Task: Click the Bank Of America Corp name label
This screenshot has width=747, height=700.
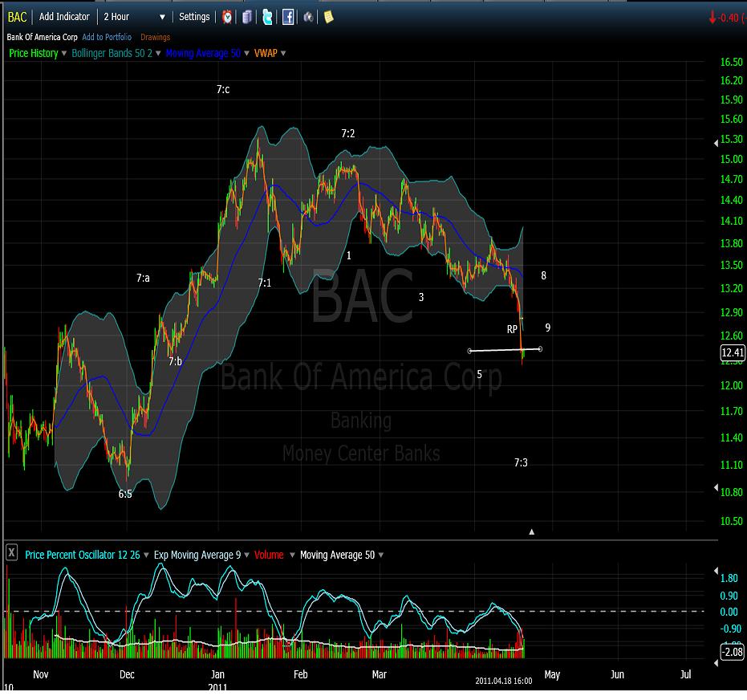Action: (x=42, y=37)
